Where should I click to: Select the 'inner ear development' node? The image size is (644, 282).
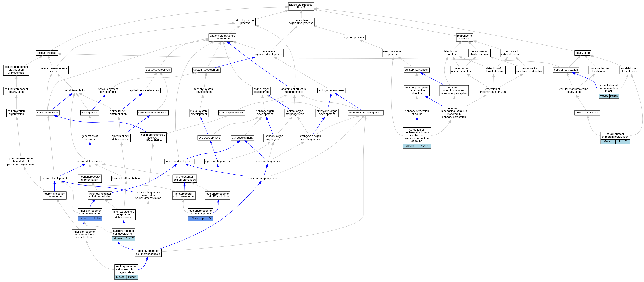(x=179, y=161)
